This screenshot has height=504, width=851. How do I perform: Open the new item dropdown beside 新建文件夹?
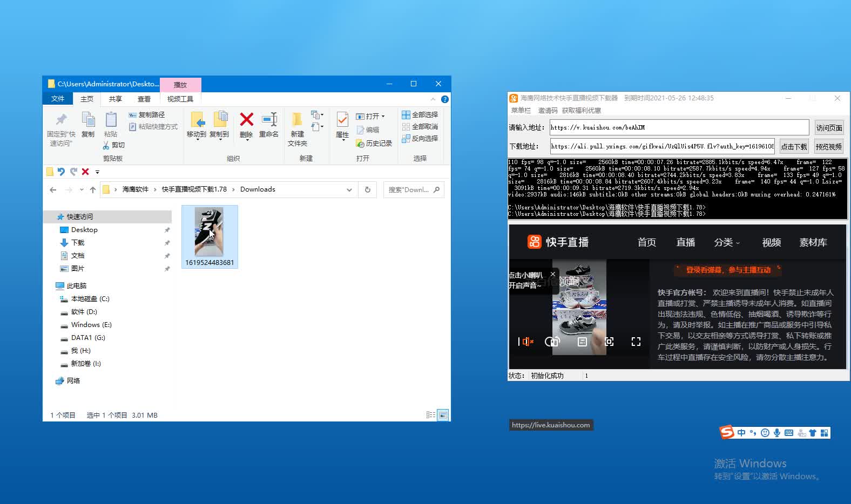click(318, 115)
